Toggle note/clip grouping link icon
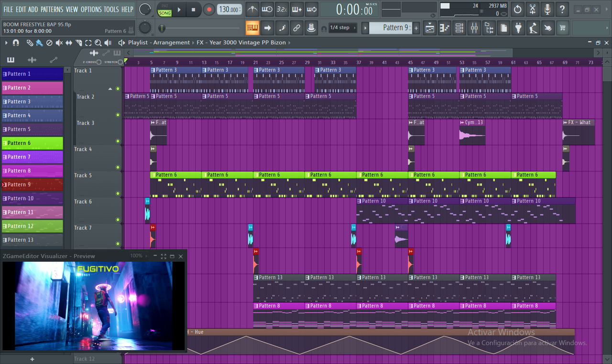Viewport: 612px width, 364px height. click(x=297, y=28)
